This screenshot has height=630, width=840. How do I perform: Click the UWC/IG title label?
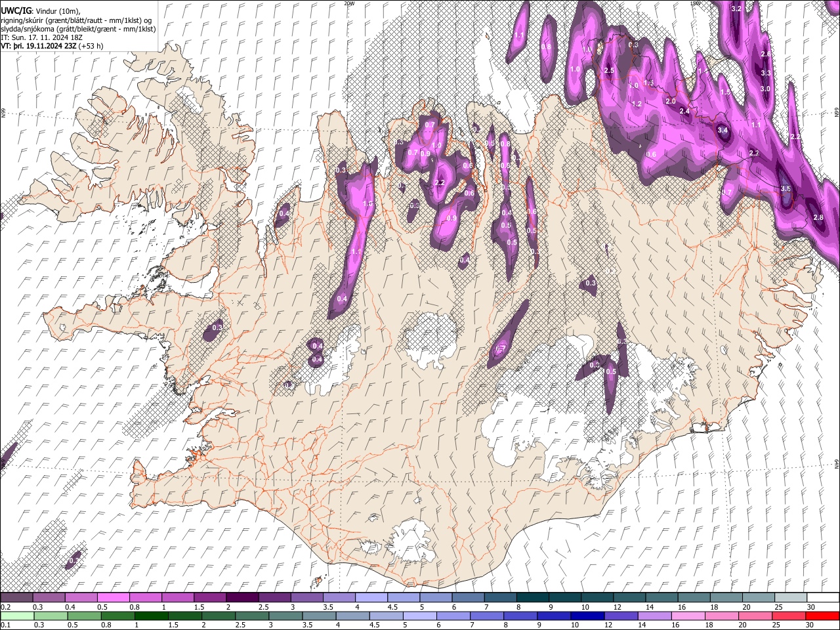tap(16, 11)
